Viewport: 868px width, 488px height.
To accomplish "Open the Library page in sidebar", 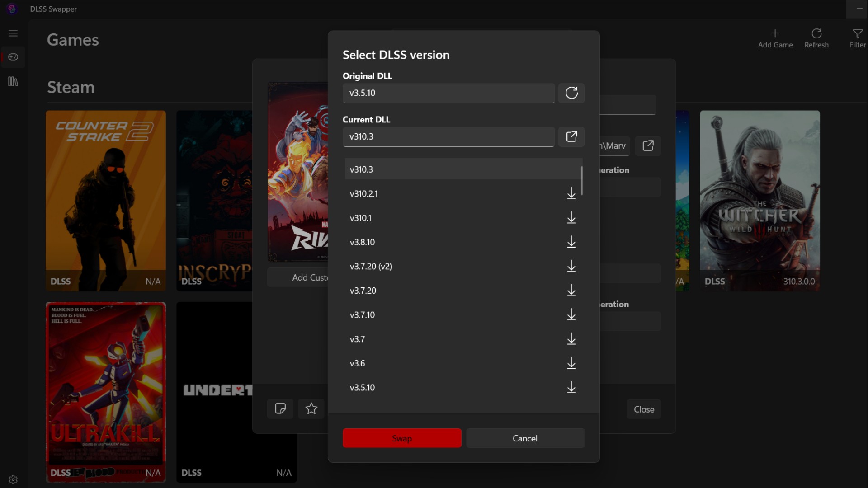I will point(13,82).
